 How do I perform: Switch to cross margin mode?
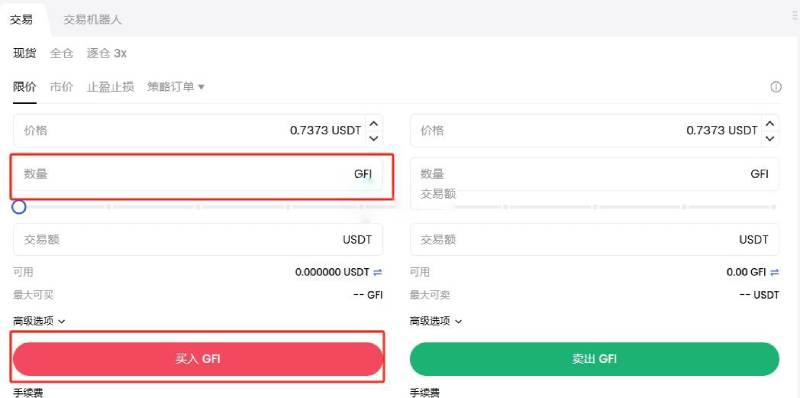coord(61,53)
